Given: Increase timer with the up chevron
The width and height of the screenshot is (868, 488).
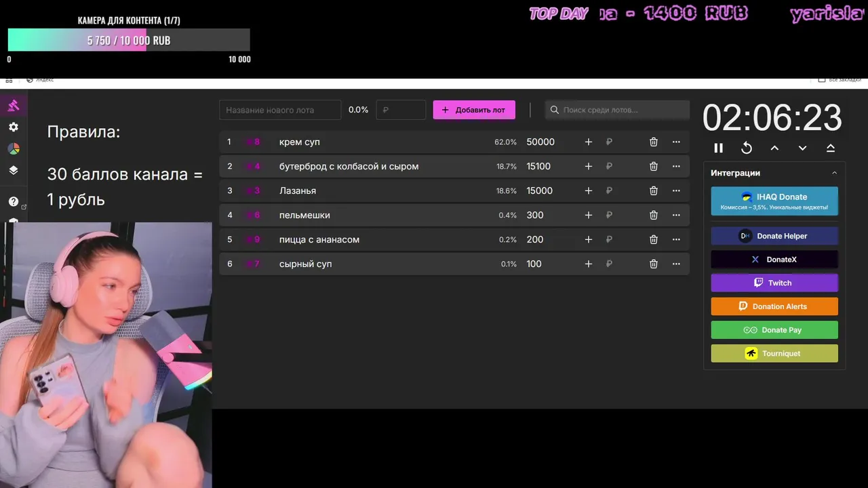Looking at the screenshot, I should pyautogui.click(x=774, y=148).
